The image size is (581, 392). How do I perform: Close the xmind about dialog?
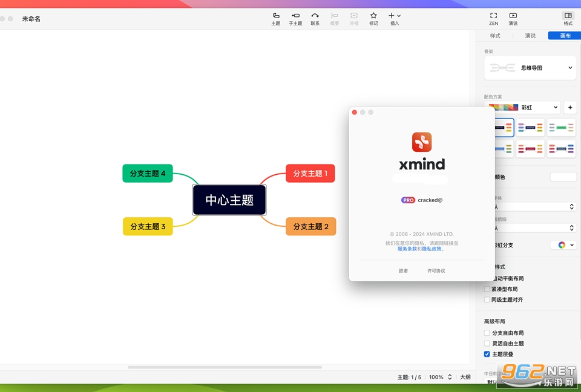coord(354,113)
